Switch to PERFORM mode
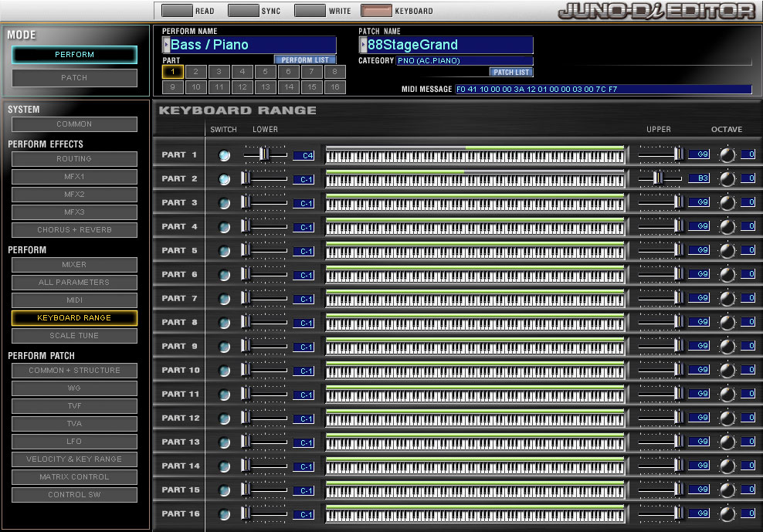 74,55
